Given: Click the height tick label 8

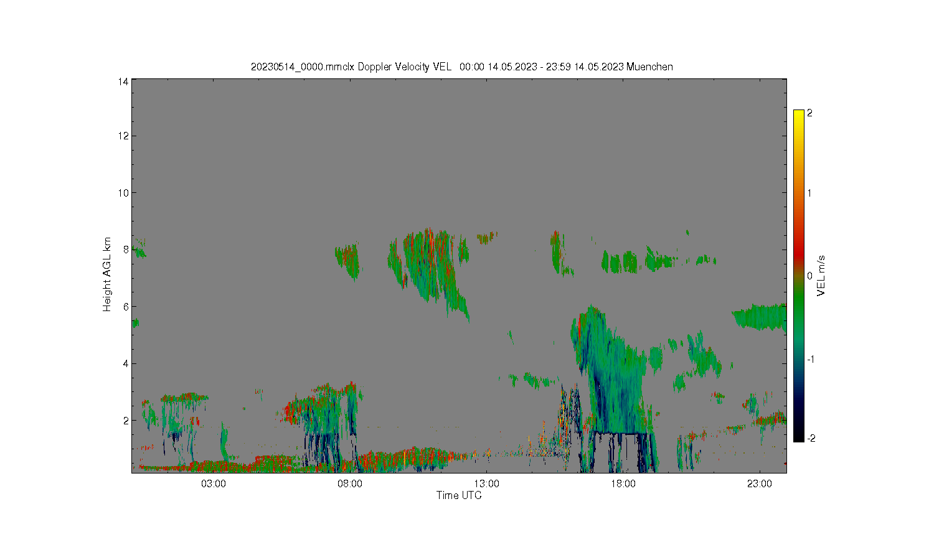Looking at the screenshot, I should tap(126, 250).
